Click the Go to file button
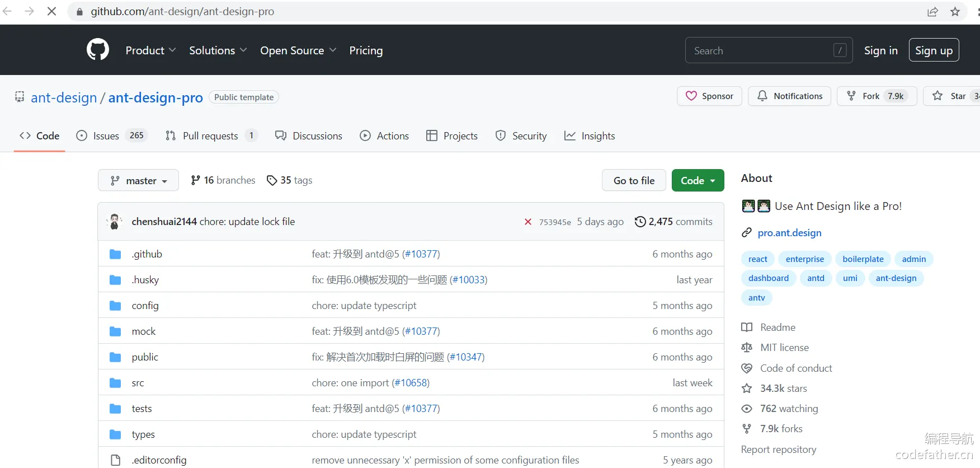This screenshot has height=468, width=980. pos(634,180)
